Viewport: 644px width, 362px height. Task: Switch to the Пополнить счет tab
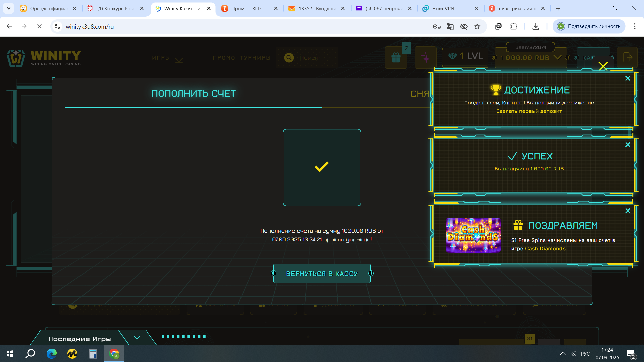coord(194,94)
